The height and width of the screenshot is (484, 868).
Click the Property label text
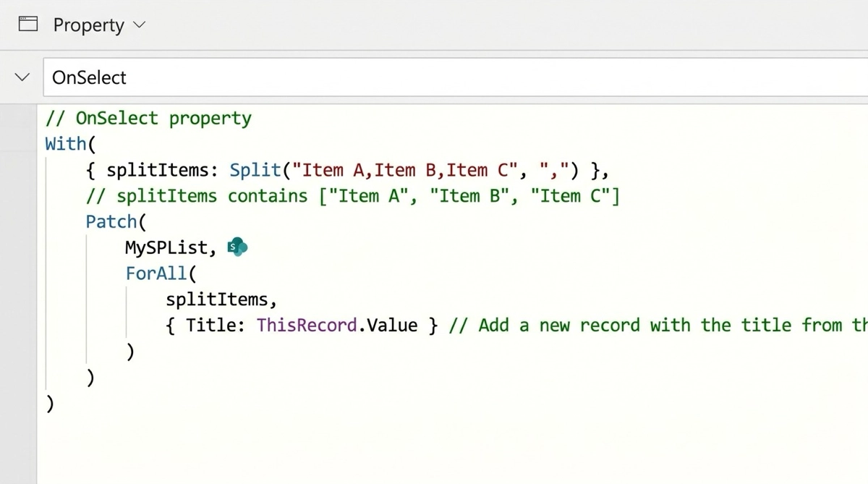88,25
